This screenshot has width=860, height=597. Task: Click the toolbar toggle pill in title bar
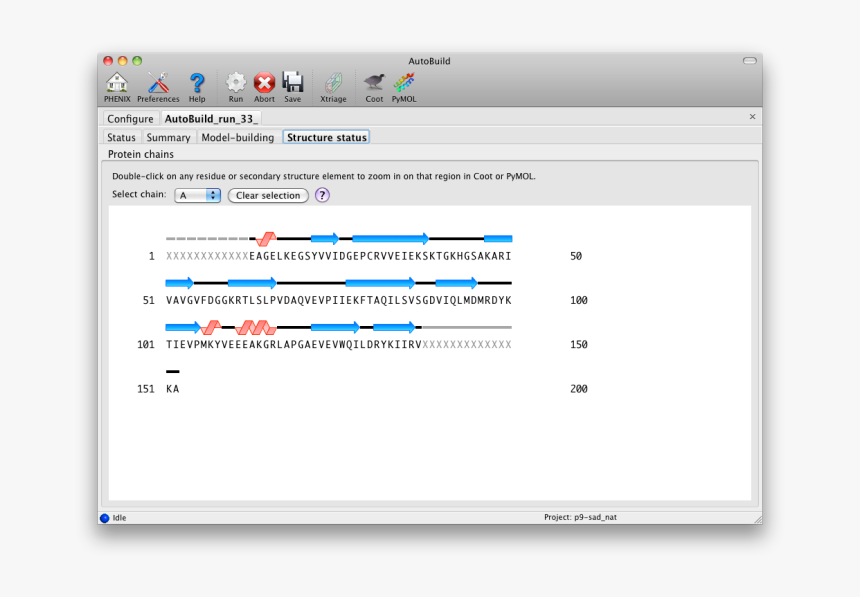tap(749, 61)
